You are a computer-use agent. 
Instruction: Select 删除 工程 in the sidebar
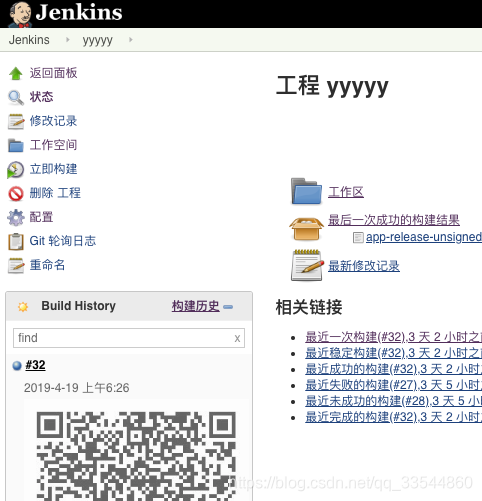[55, 193]
